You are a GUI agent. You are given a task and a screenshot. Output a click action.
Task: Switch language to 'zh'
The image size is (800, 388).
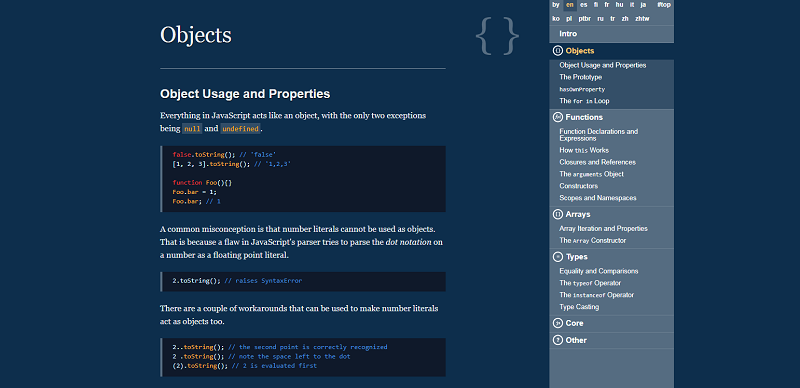625,18
